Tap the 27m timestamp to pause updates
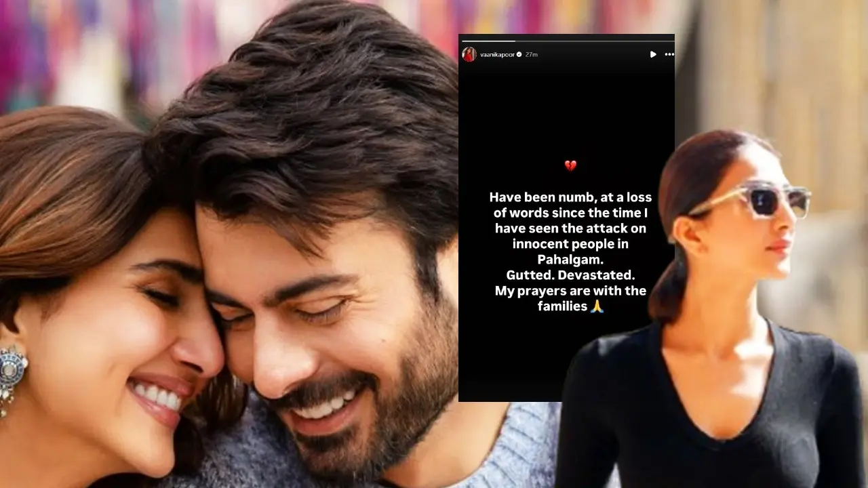The image size is (868, 488). pyautogui.click(x=532, y=55)
